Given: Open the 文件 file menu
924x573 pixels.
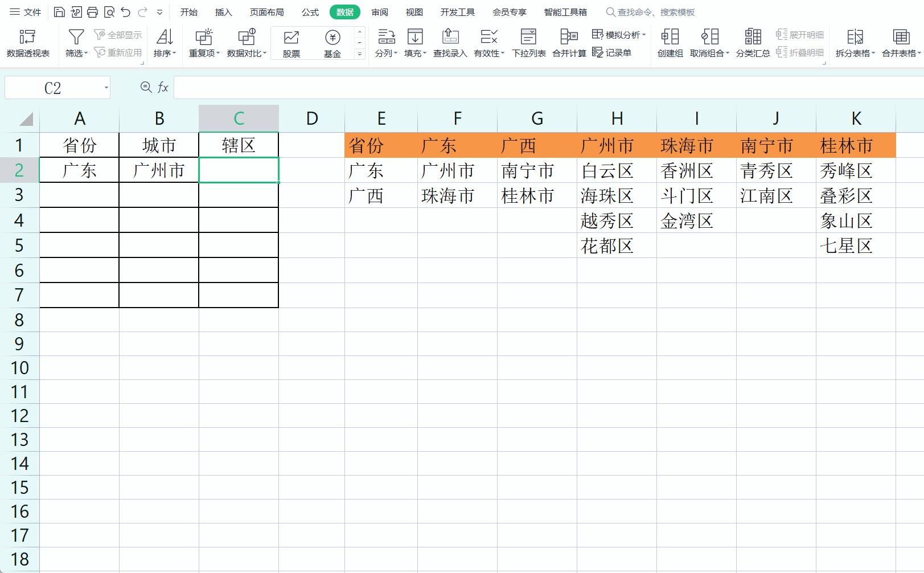Looking at the screenshot, I should click(26, 12).
